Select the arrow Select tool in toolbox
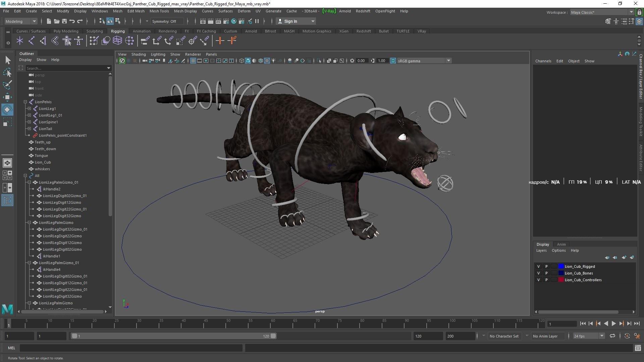The width and height of the screenshot is (644, 362). click(x=7, y=60)
